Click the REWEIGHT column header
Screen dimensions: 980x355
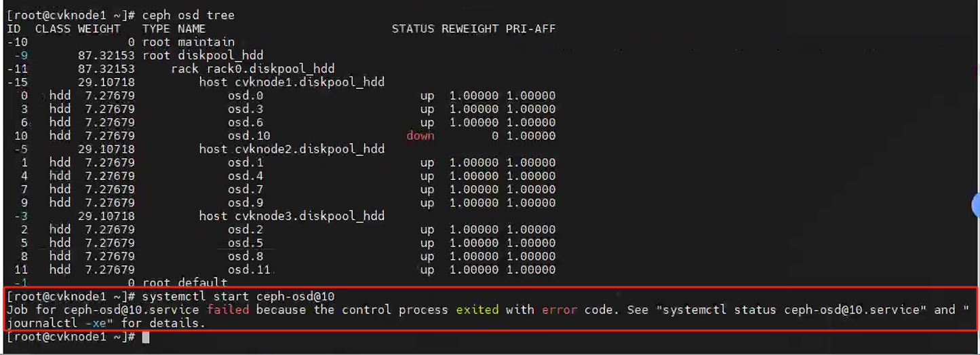[x=470, y=29]
